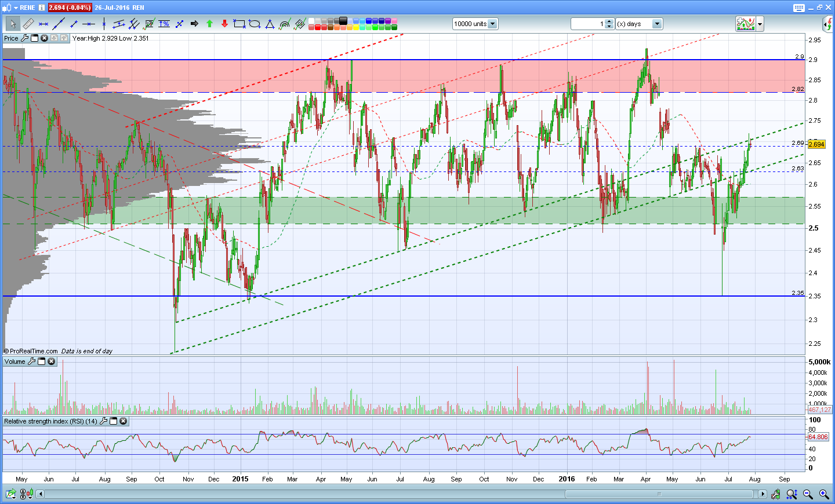Image resolution: width=835 pixels, height=504 pixels.
Task: Click the horizontal scrollbar thumb
Action: (659, 494)
